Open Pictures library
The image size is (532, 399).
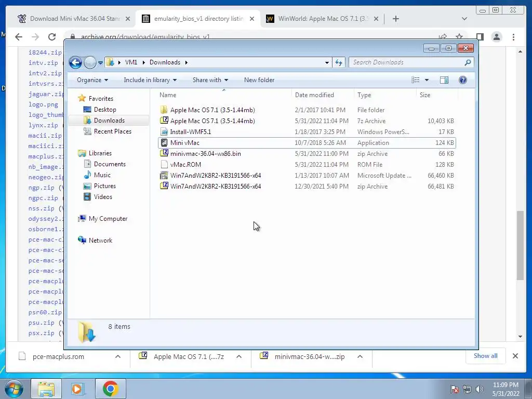point(104,186)
